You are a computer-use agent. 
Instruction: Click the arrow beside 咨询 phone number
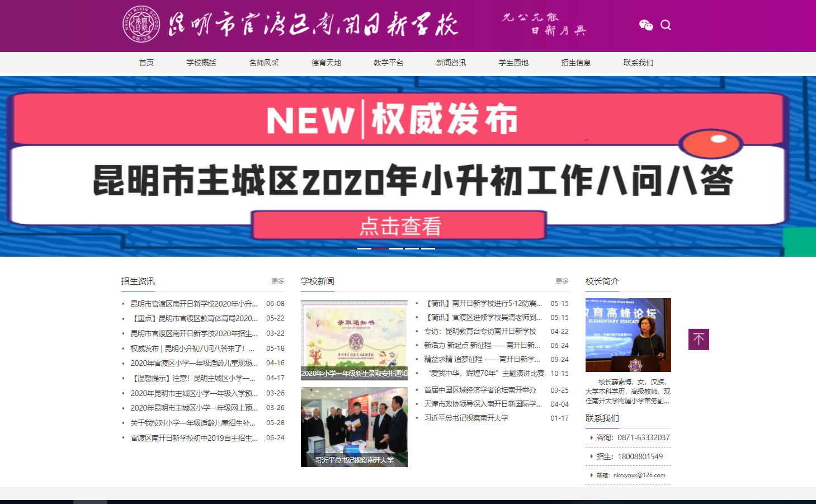pyautogui.click(x=592, y=438)
